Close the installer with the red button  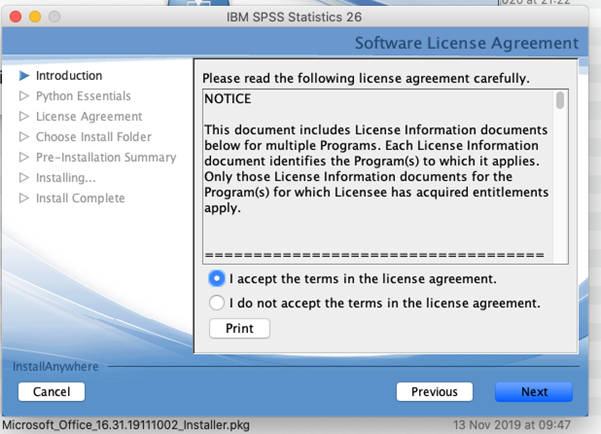click(15, 17)
